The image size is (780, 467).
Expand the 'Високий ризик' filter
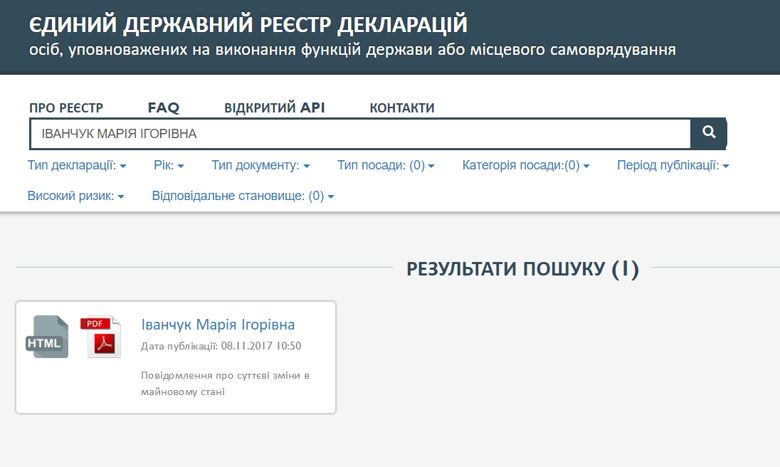[76, 196]
